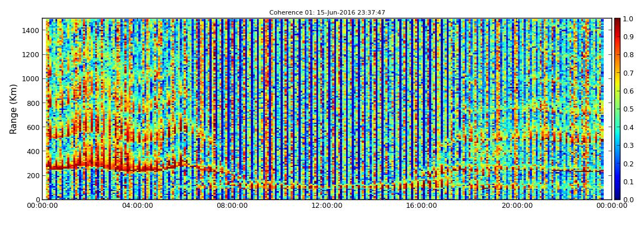
Task: Click the colorbar 0.2 label
Action: tap(628, 164)
